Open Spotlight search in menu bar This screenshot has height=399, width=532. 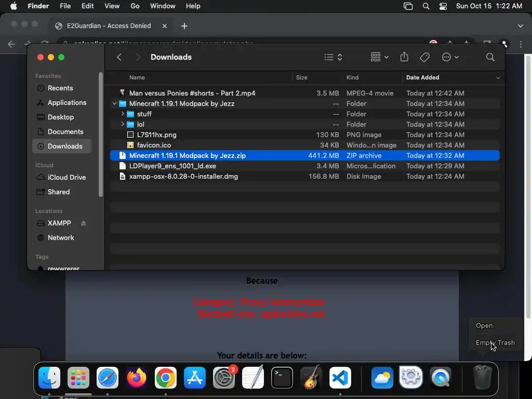[x=426, y=6]
